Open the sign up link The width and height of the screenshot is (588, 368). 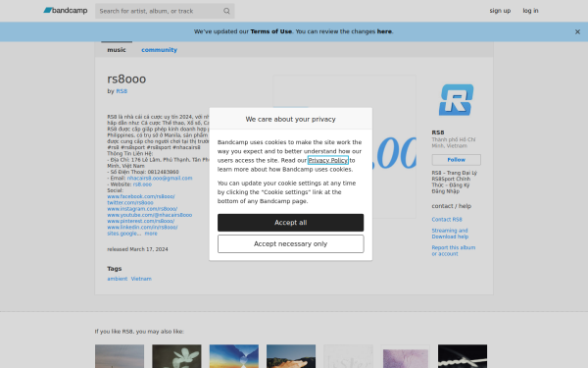(x=500, y=11)
